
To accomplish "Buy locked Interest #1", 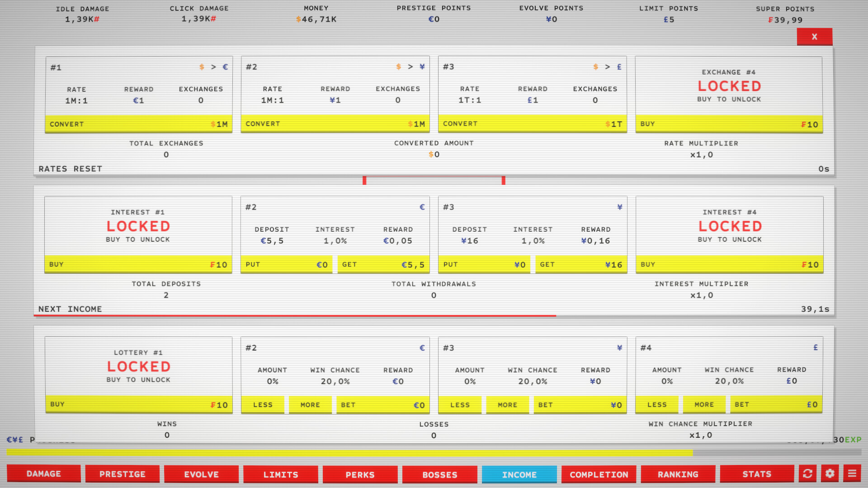I will click(x=138, y=264).
